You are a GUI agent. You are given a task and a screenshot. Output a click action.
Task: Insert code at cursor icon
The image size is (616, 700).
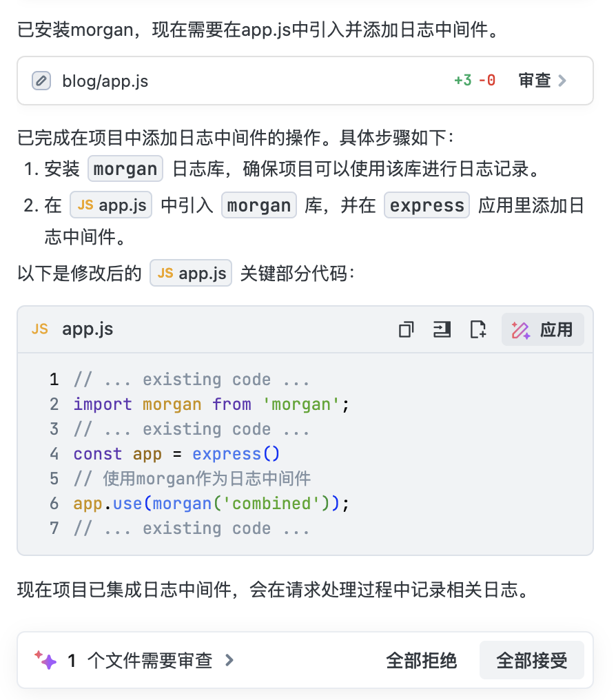coord(442,329)
